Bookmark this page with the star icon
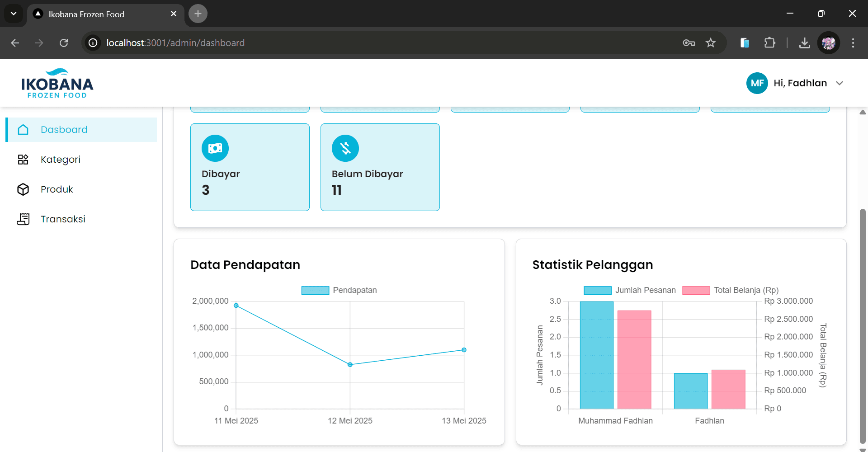 point(711,43)
